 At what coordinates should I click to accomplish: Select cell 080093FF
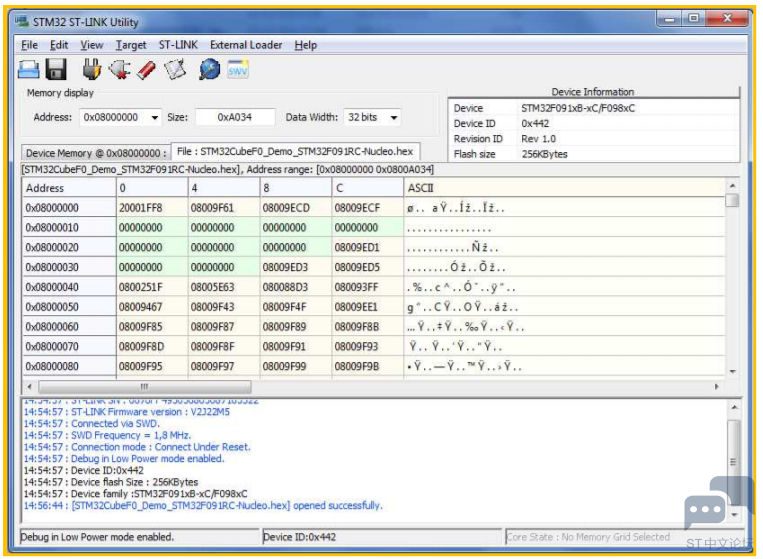coord(368,287)
